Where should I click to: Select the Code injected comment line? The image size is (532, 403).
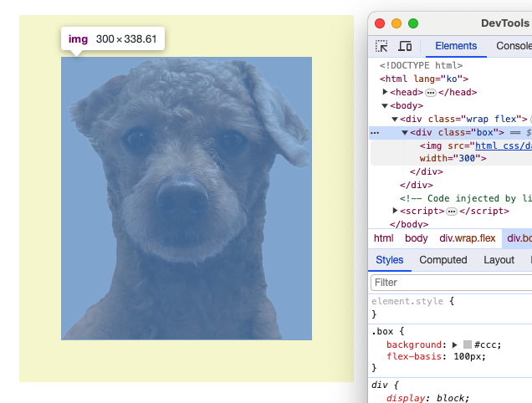coord(465,198)
